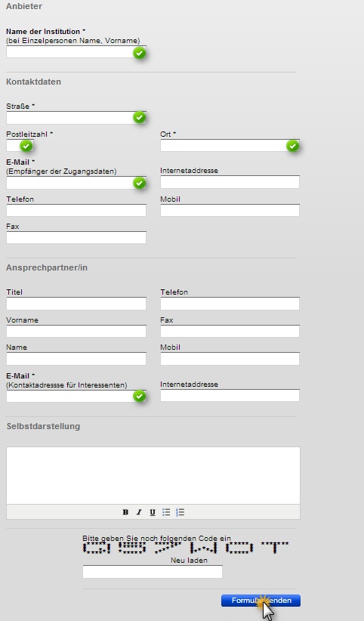
Task: Click green checkmark on Ort field
Action: click(x=293, y=146)
